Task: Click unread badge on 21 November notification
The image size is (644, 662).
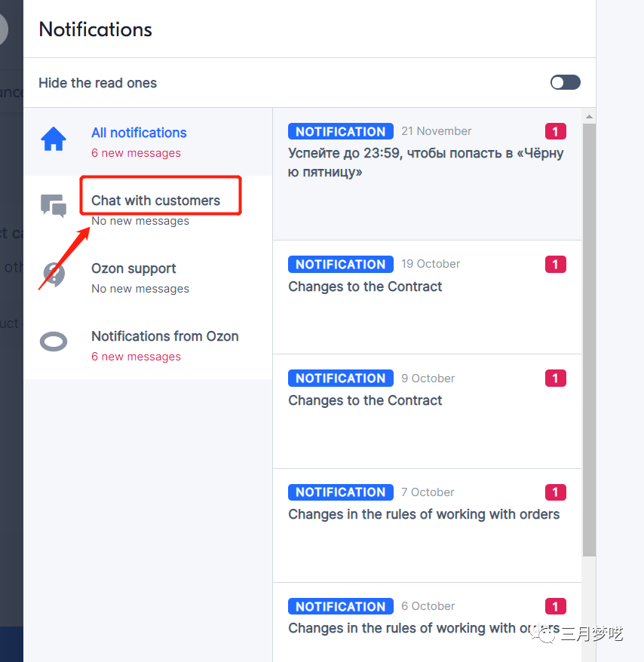Action: [555, 132]
